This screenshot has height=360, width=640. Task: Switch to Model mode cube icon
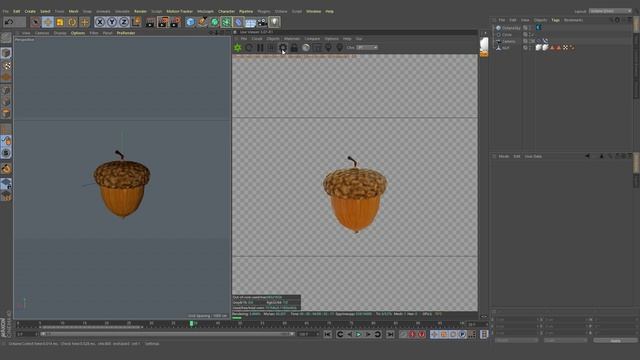[x=6, y=53]
